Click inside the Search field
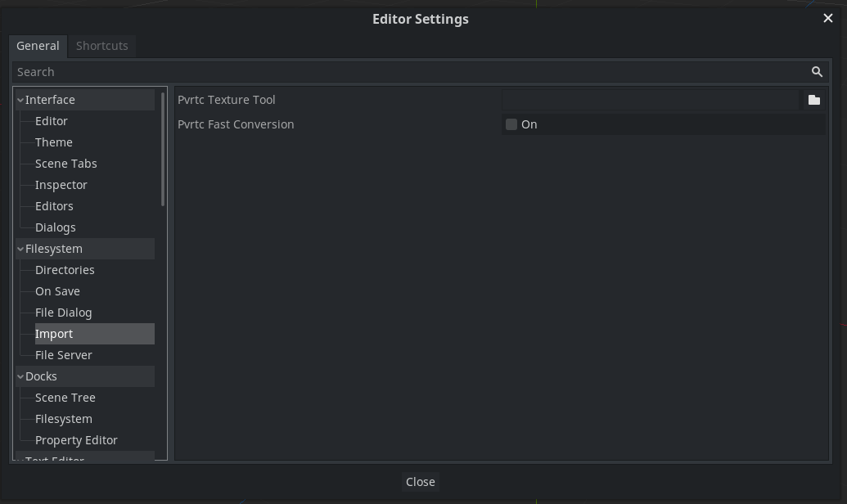This screenshot has height=504, width=847. click(x=327, y=71)
